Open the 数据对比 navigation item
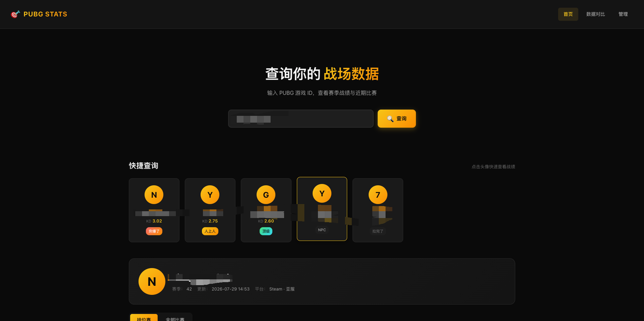 click(x=596, y=14)
